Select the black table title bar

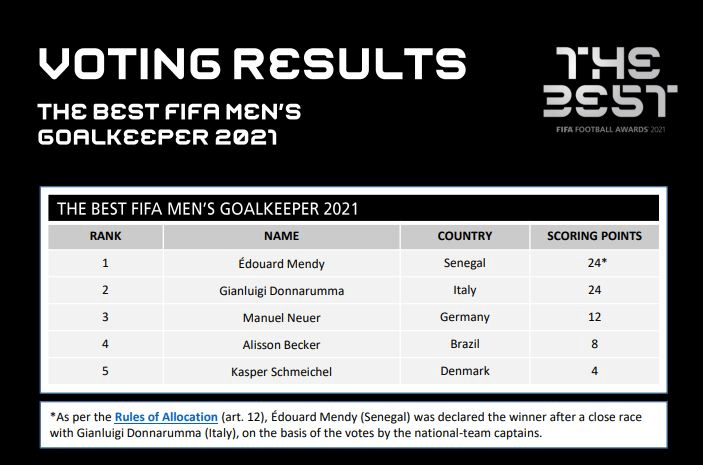pos(354,209)
